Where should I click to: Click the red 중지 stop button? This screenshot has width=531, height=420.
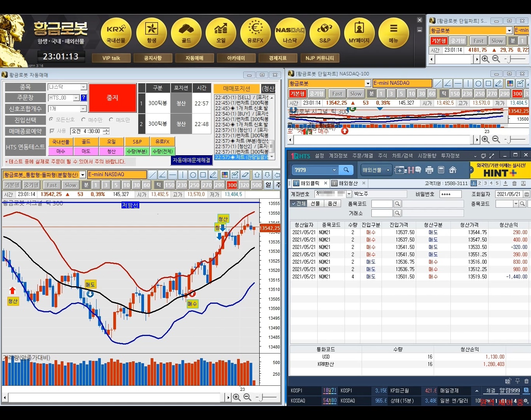[113, 98]
